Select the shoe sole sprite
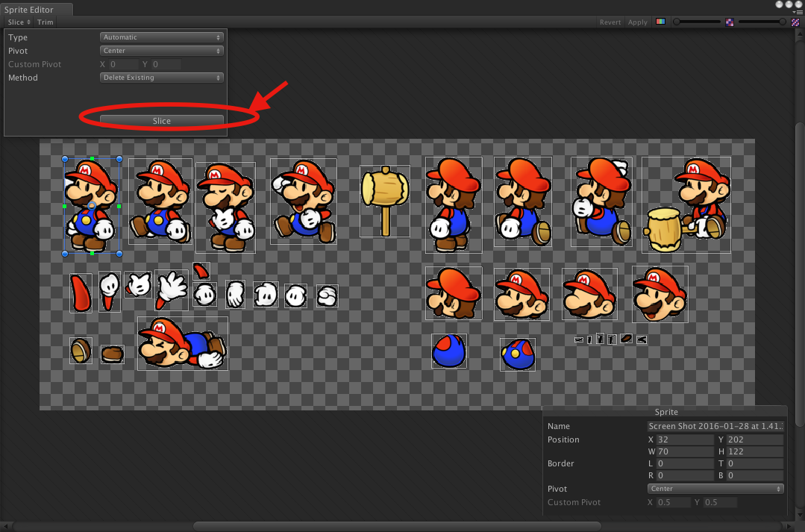The image size is (805, 532). point(81,351)
